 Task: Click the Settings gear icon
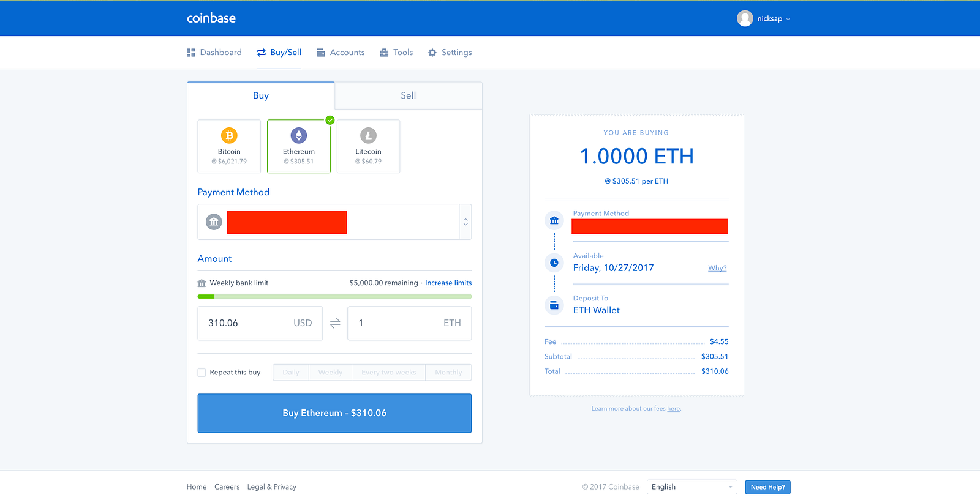pos(432,53)
